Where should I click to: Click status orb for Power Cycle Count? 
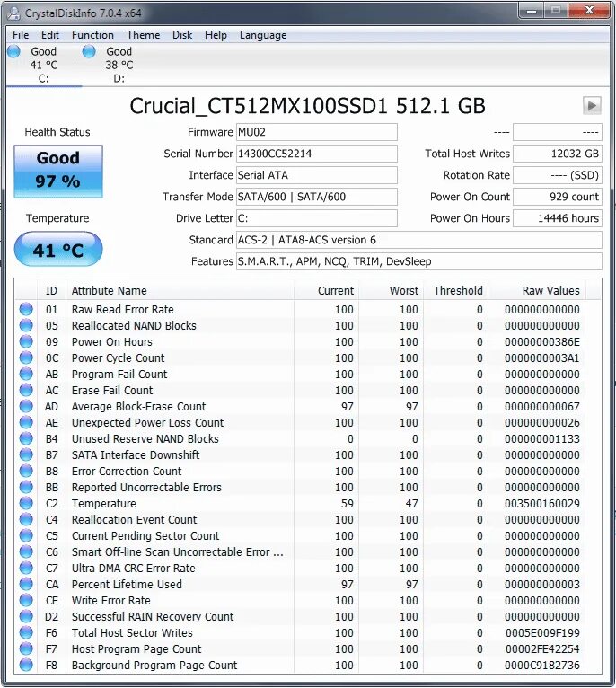click(x=26, y=357)
